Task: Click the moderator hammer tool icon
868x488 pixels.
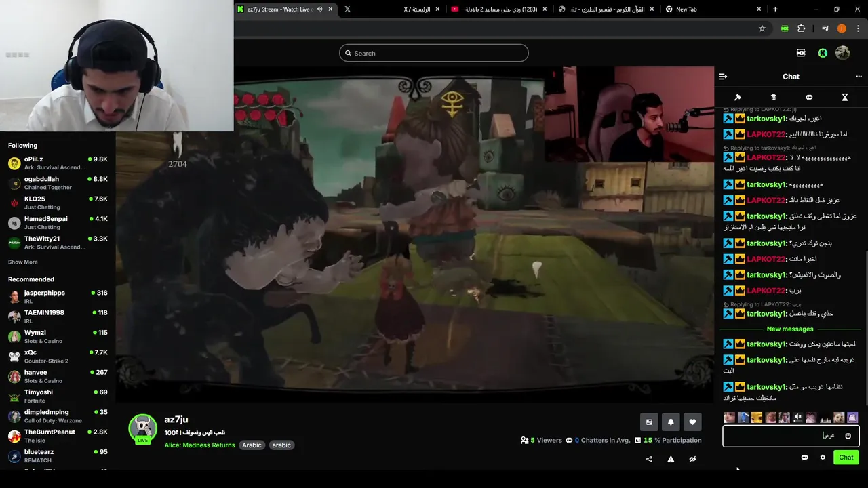Action: click(738, 98)
